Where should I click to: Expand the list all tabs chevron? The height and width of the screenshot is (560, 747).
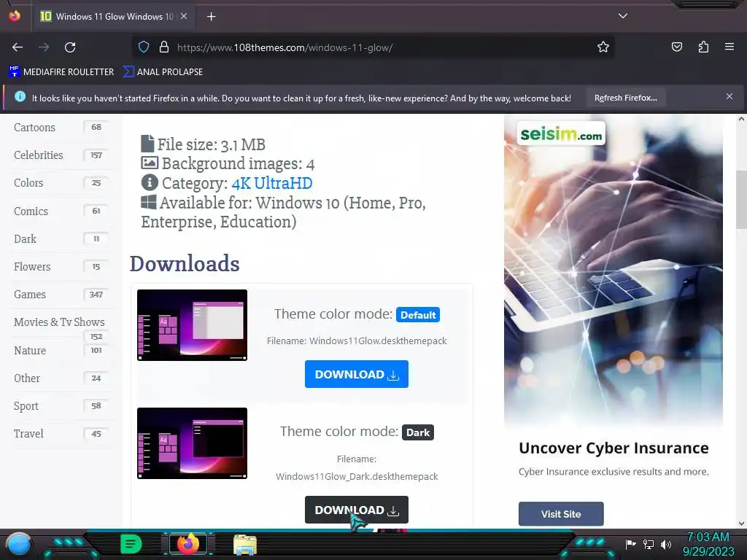coord(623,16)
